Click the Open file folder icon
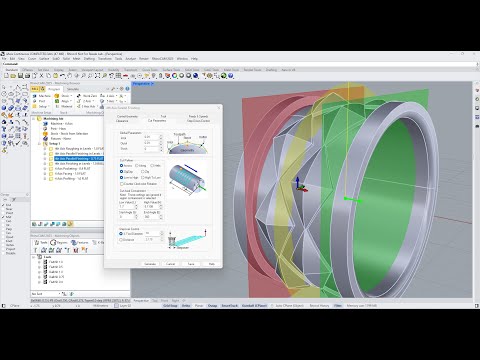Screen dimensions: 480x360 tap(13, 76)
